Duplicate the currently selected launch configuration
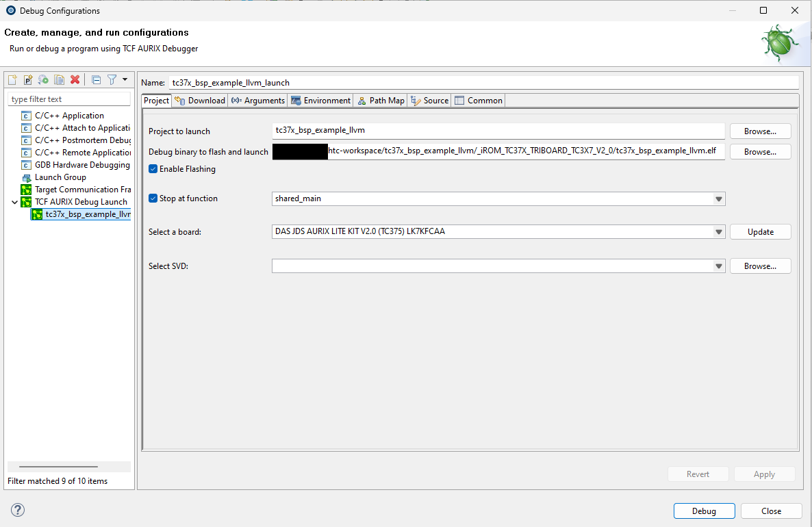The image size is (812, 527). tap(59, 79)
